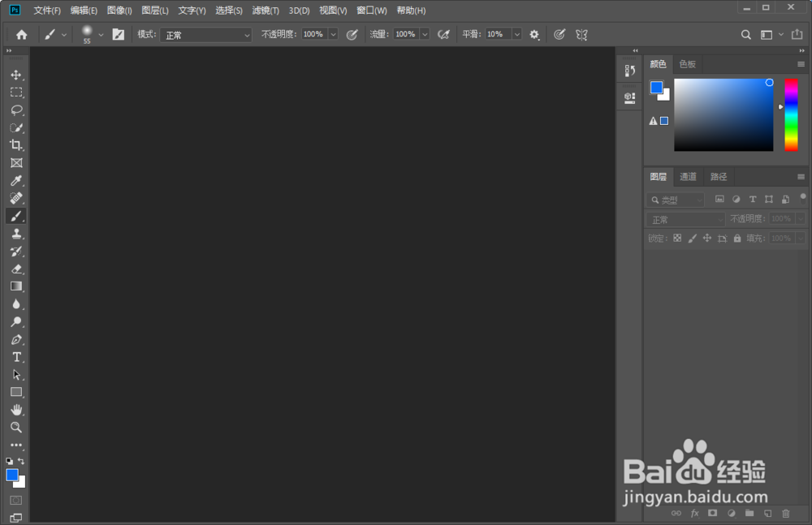Toggle lock transparent pixels
The image size is (812, 525).
[677, 239]
